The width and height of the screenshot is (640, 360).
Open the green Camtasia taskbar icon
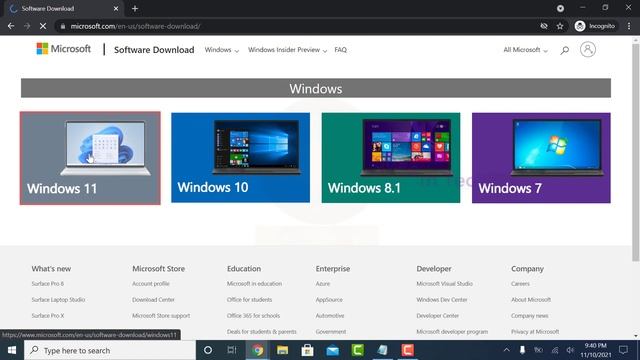pos(358,350)
